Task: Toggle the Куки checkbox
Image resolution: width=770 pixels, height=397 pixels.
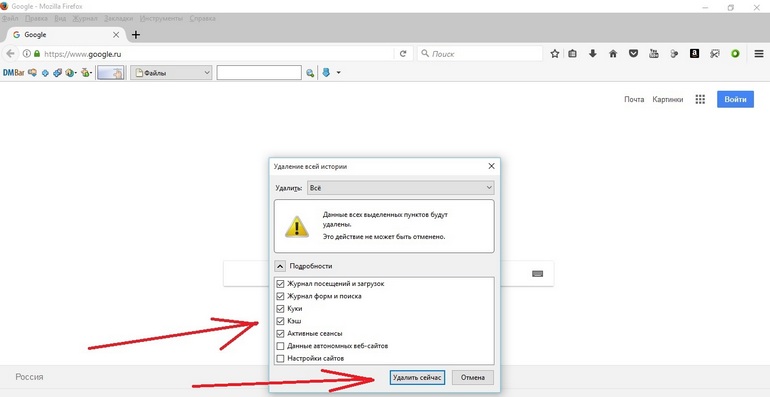Action: [280, 309]
